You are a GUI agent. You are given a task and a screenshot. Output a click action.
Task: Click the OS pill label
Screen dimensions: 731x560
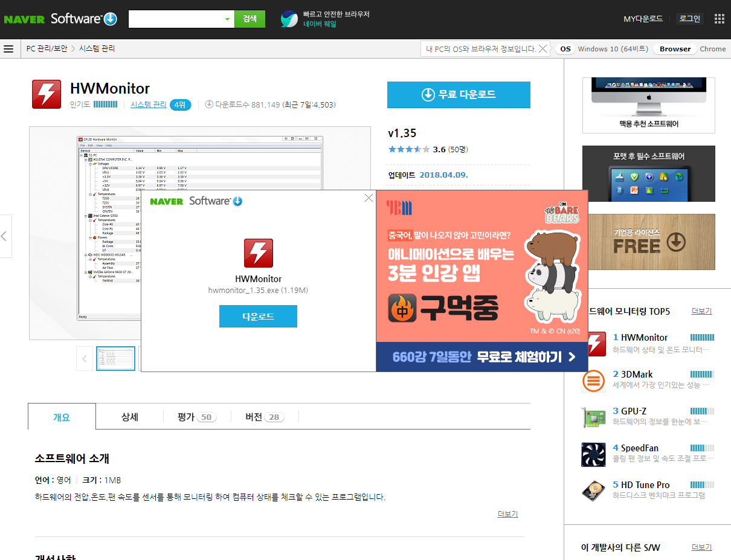pos(565,49)
